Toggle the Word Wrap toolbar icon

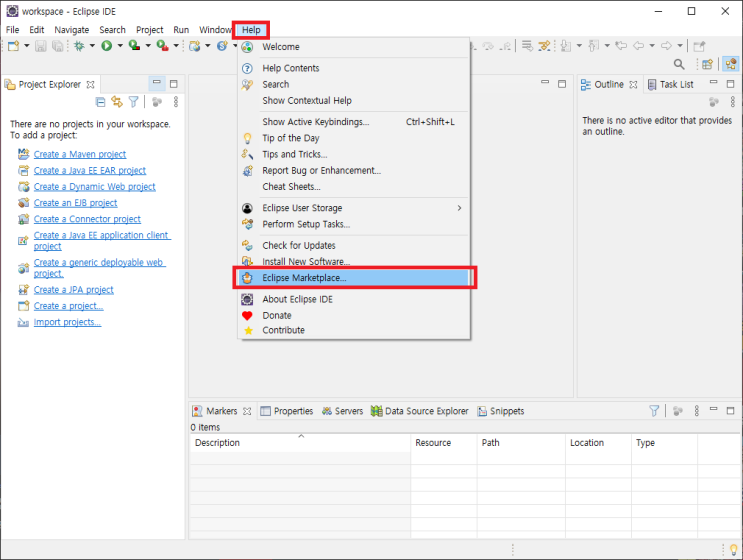527,46
